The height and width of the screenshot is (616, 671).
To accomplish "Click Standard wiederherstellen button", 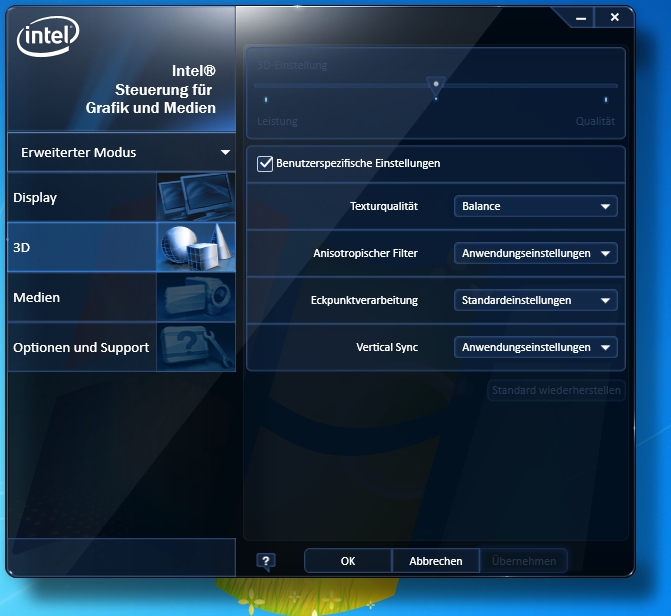I will click(556, 390).
